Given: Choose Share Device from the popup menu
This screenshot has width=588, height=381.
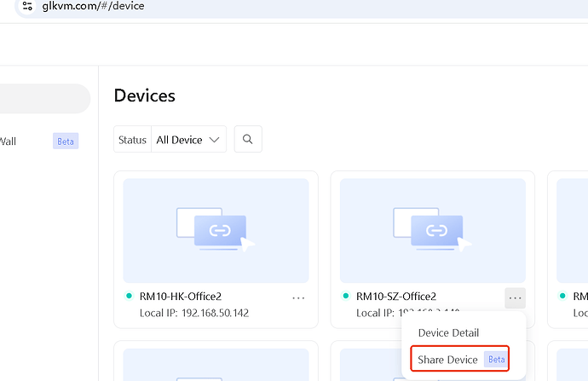Looking at the screenshot, I should click(x=448, y=360).
